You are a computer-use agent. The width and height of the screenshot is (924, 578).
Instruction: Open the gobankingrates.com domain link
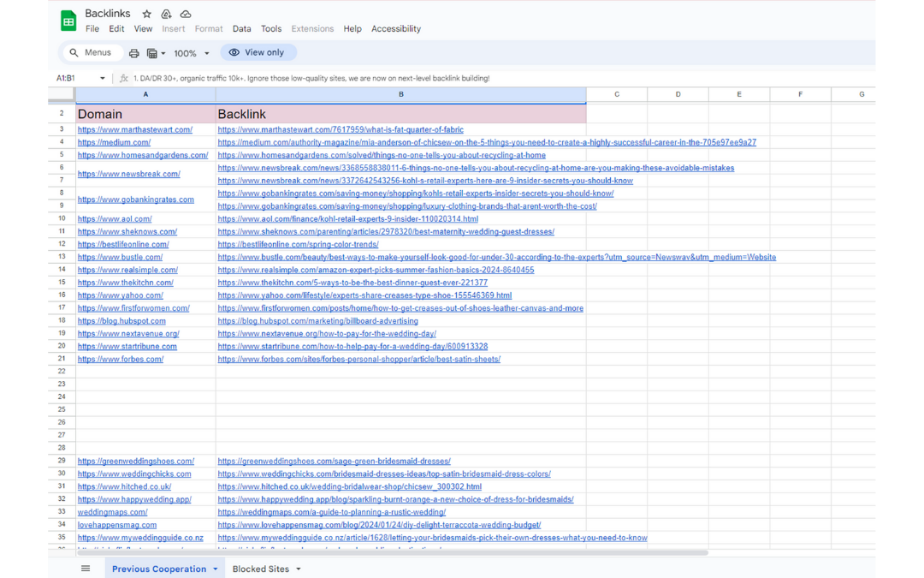135,200
